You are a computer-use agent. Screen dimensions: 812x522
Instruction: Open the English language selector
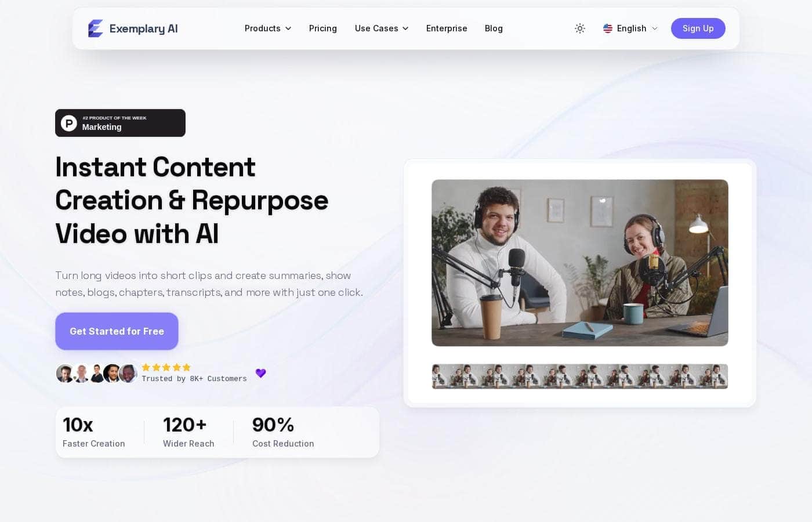(x=630, y=28)
